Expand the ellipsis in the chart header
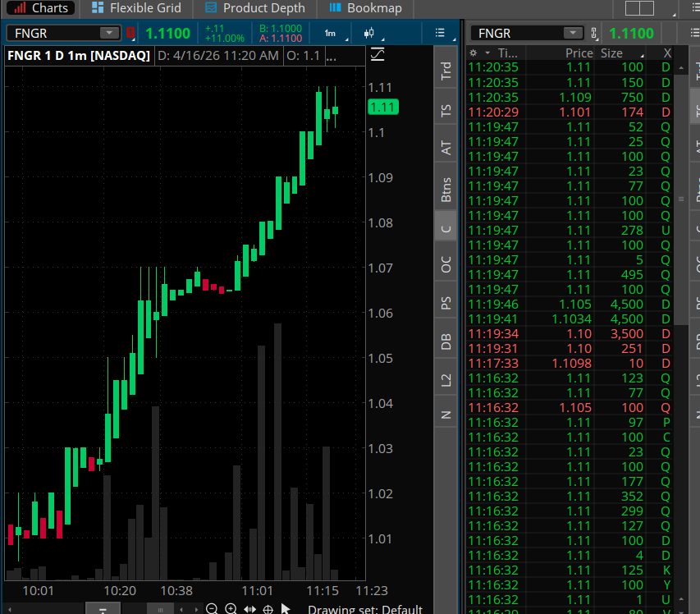 (x=332, y=57)
